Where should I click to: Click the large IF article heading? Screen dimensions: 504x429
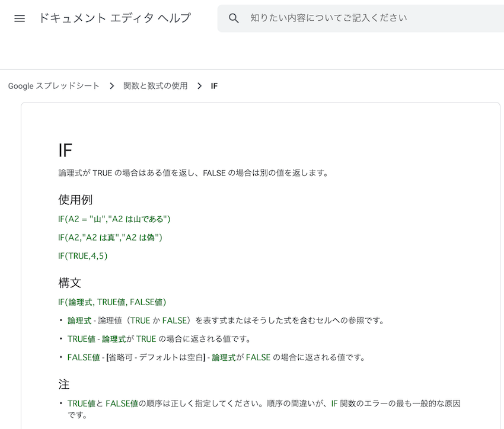point(65,151)
